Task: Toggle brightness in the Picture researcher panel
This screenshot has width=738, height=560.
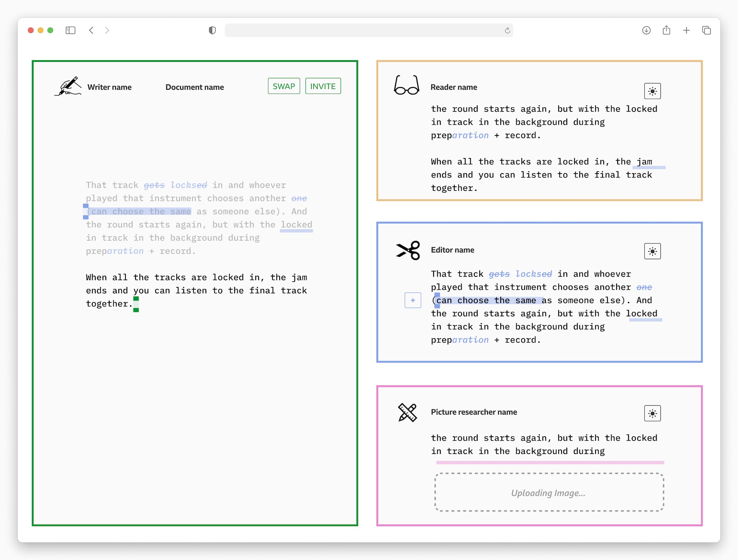Action: (x=652, y=413)
